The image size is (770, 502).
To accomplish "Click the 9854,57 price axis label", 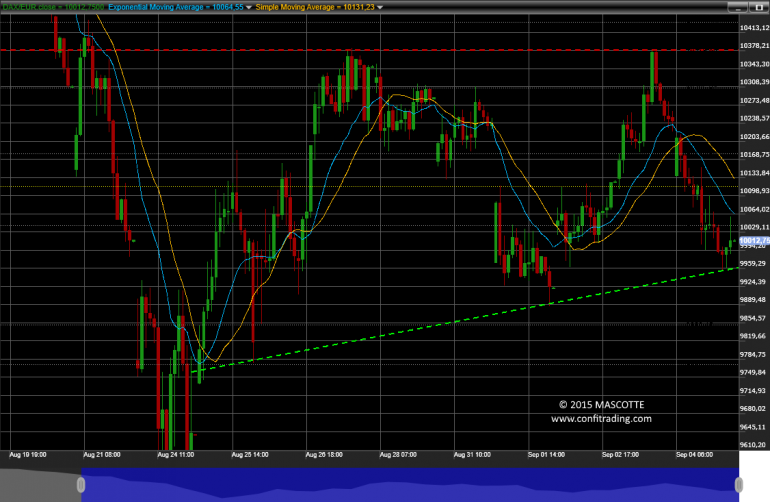I will coord(752,318).
